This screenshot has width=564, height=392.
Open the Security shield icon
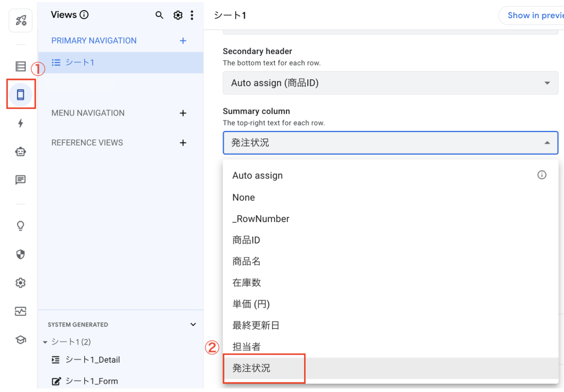click(x=20, y=254)
